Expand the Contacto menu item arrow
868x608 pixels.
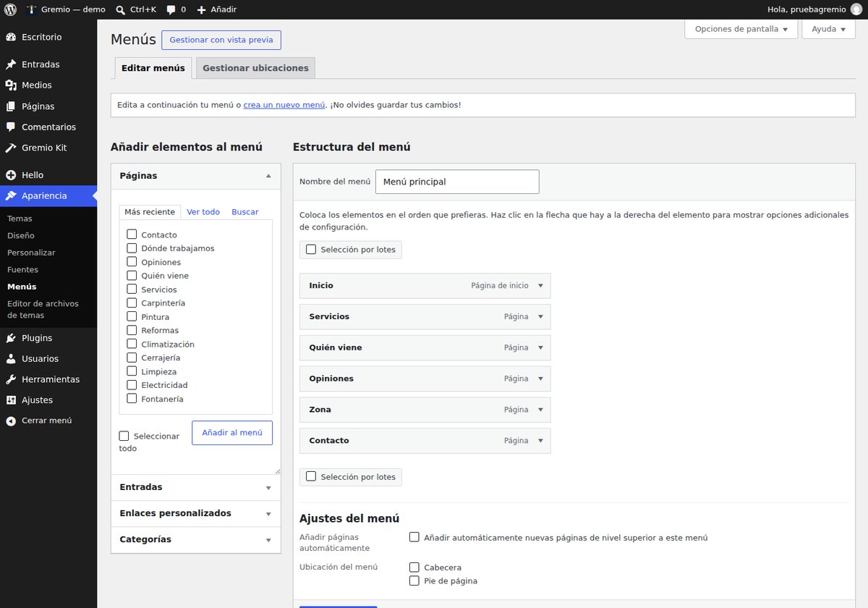[540, 441]
